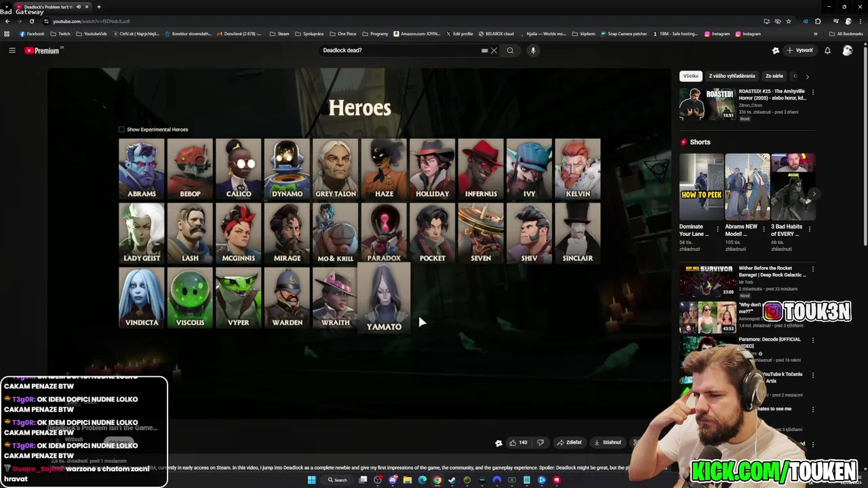Open options for 3 Bad Habits short
This screenshot has width=868, height=488.
tap(810, 229)
